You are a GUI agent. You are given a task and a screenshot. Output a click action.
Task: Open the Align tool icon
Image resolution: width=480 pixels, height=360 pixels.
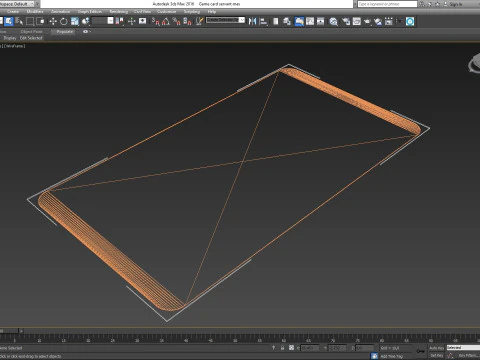coord(263,22)
